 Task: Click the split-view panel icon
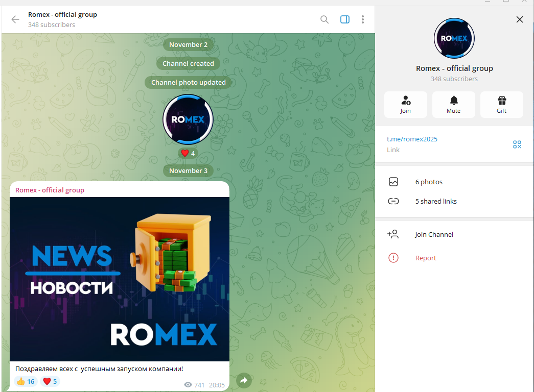point(344,19)
